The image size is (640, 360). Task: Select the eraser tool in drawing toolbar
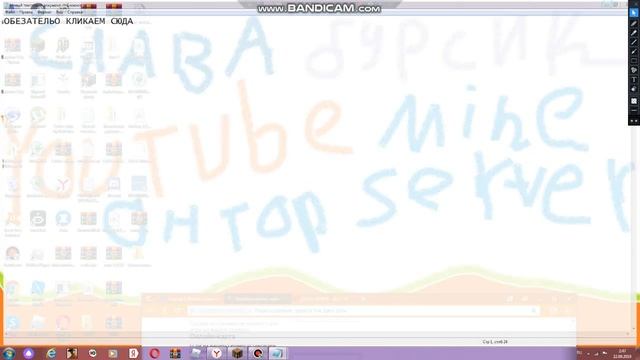[x=634, y=89]
